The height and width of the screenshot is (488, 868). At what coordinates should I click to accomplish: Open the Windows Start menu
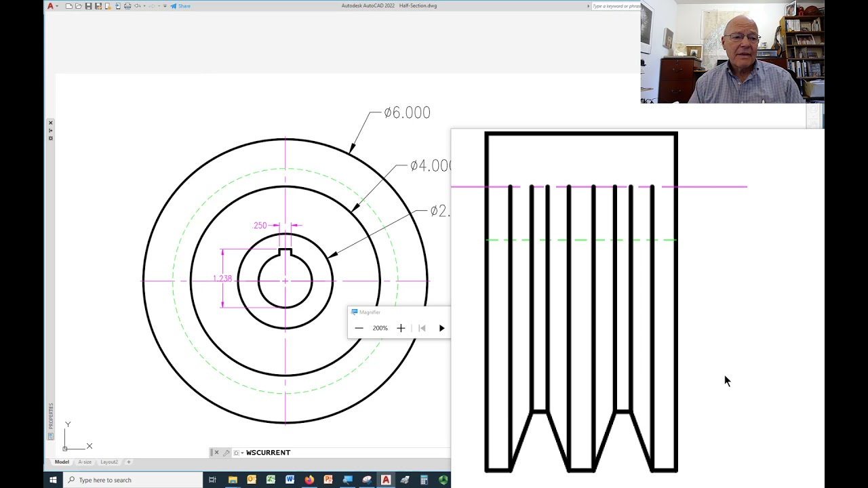tap(53, 480)
